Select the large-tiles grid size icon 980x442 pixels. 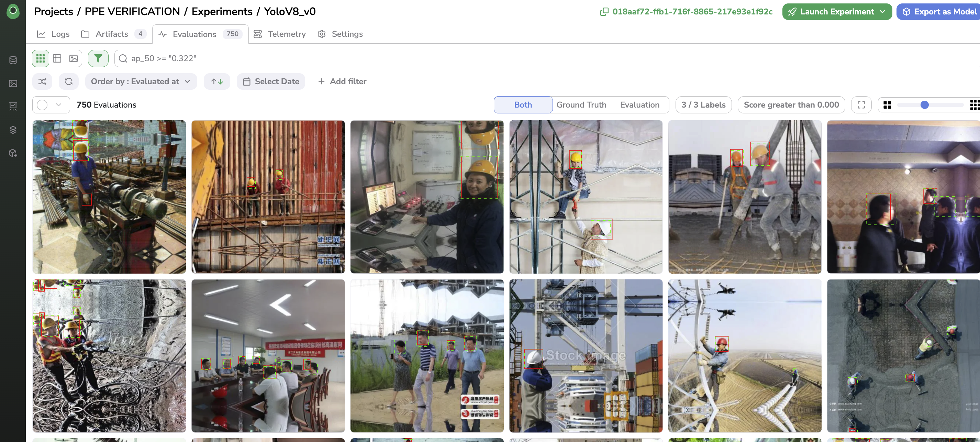(887, 105)
